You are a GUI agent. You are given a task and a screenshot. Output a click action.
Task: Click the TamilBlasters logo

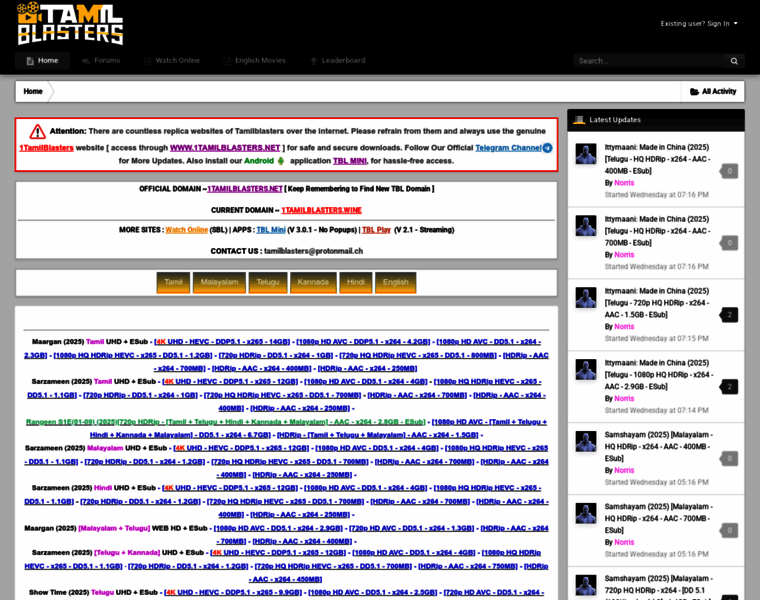[70, 23]
